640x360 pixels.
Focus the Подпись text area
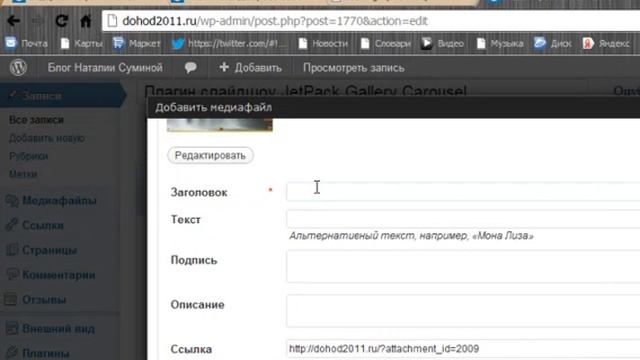point(463,267)
